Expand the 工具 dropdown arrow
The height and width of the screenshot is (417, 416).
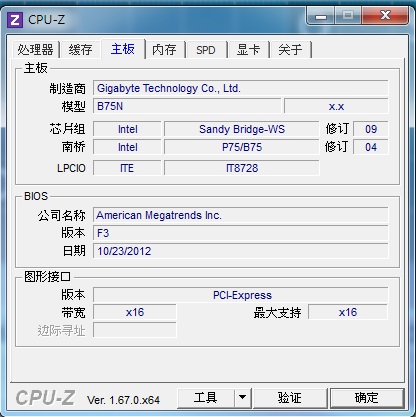[x=243, y=398]
